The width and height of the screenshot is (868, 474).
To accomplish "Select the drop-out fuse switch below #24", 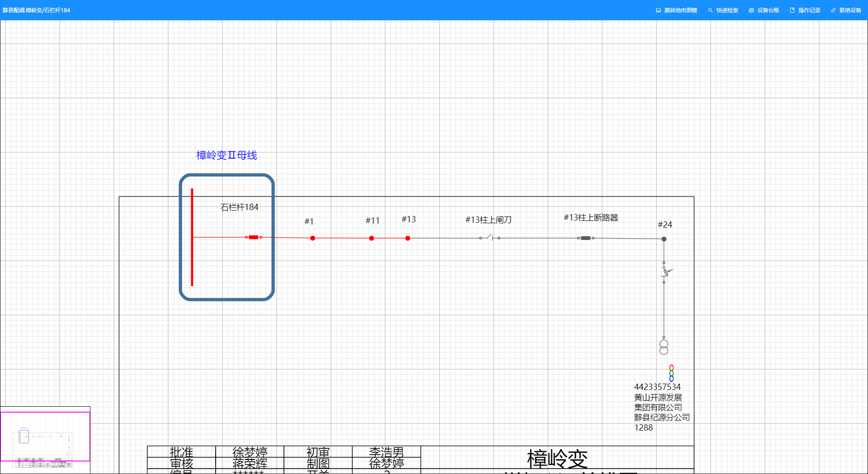I will coord(665,272).
